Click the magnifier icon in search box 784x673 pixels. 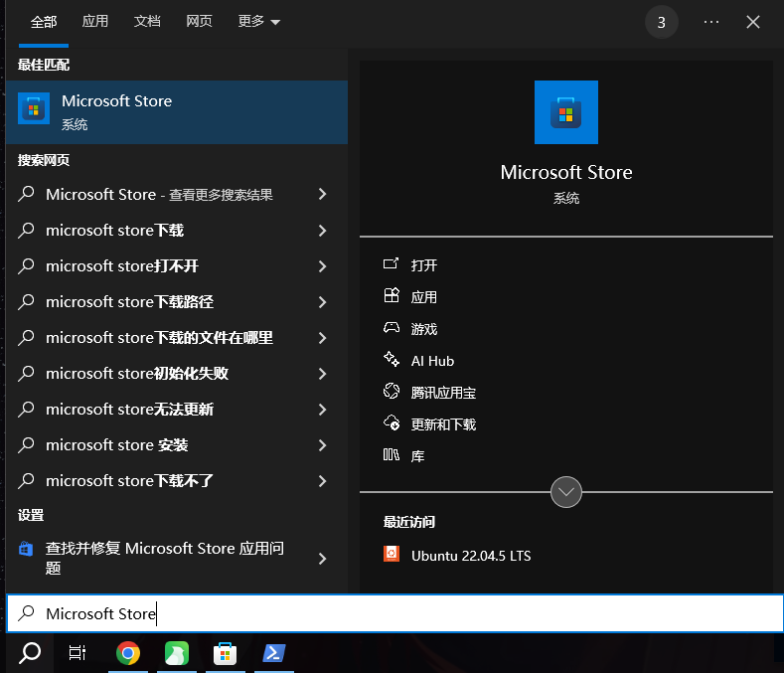click(27, 613)
